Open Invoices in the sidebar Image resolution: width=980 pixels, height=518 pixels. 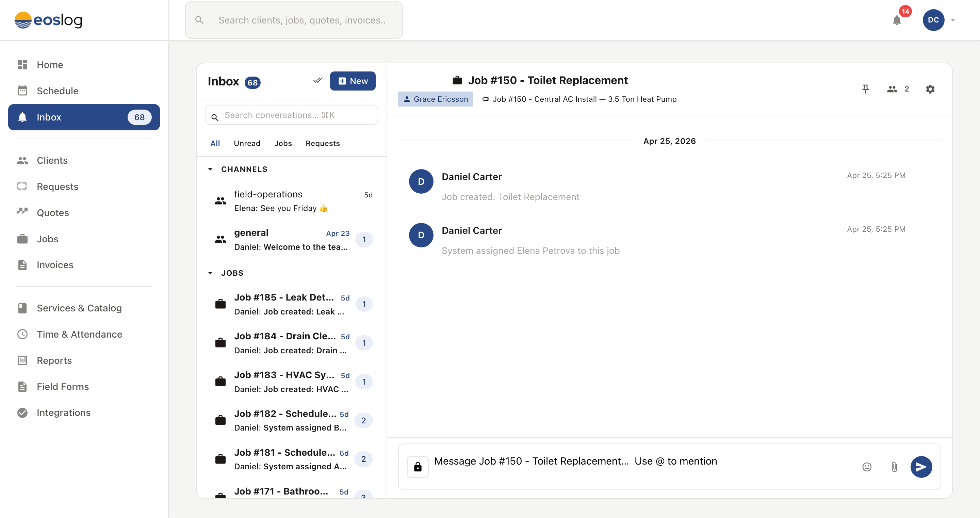point(84,265)
